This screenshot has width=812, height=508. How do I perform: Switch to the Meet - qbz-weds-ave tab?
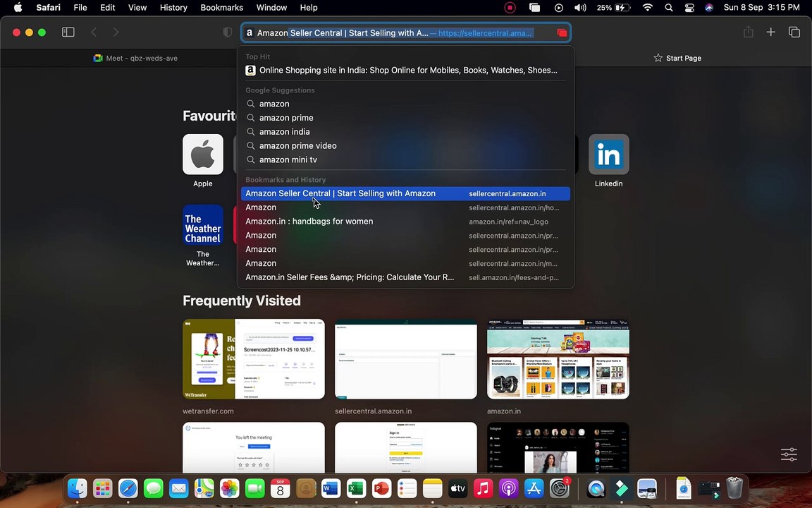tap(135, 58)
